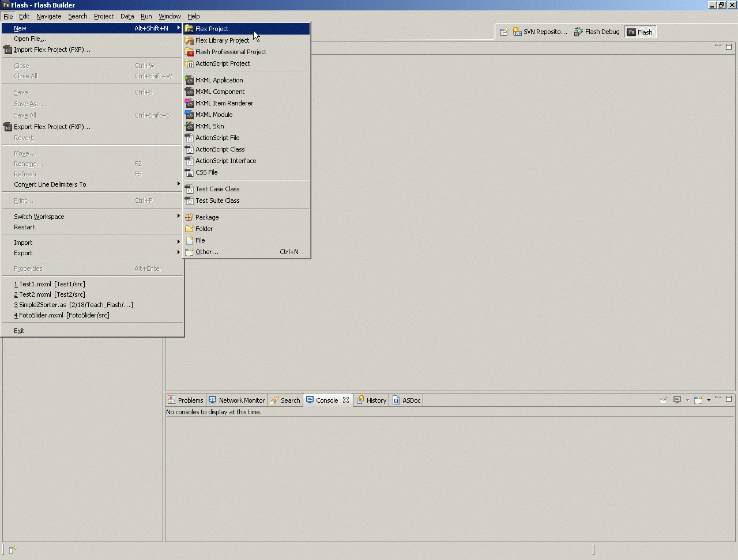The image size is (738, 560).
Task: Open recent file Test2.mxml
Action: pyautogui.click(x=92, y=294)
